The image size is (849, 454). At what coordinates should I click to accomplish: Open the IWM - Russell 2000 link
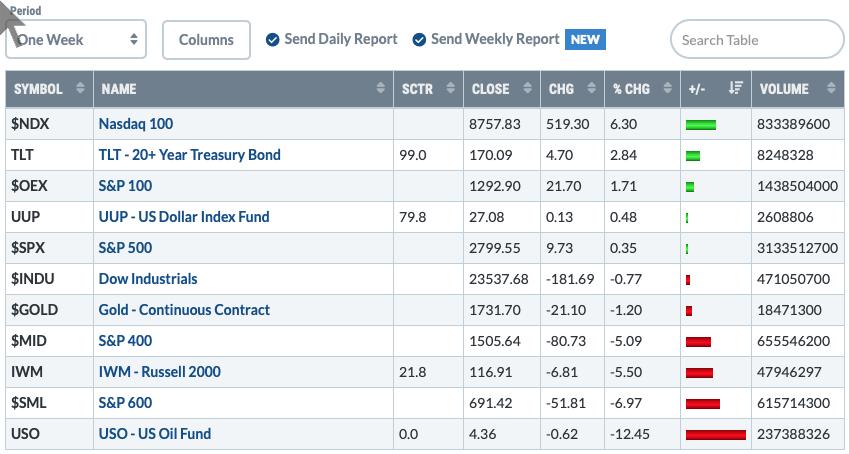click(x=160, y=372)
